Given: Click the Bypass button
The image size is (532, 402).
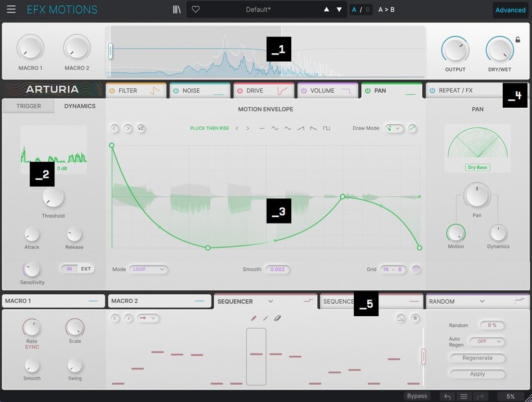Looking at the screenshot, I should (417, 396).
